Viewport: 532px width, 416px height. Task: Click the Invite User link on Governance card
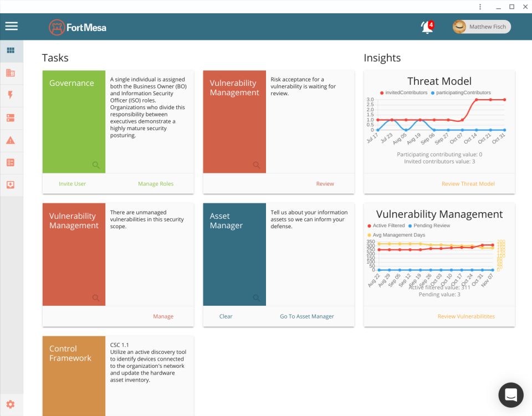click(72, 183)
